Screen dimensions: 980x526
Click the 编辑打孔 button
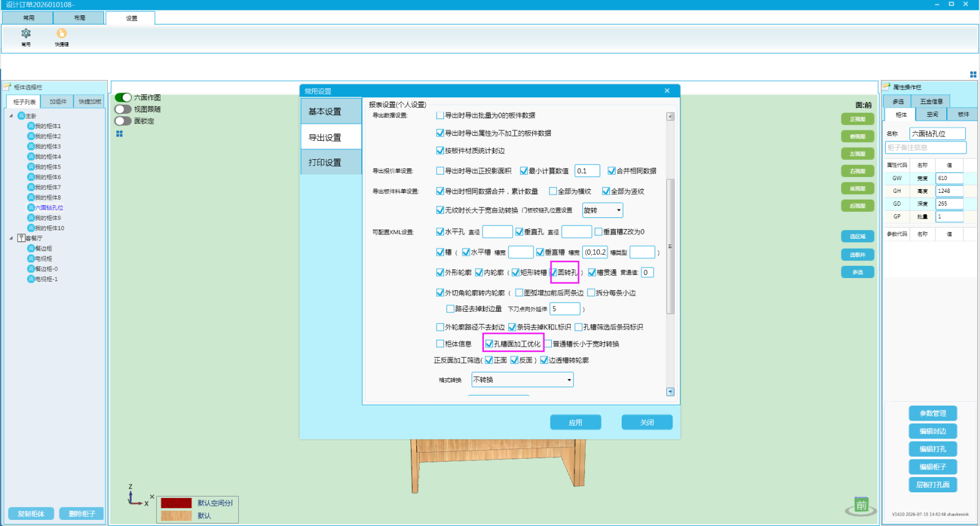point(933,449)
